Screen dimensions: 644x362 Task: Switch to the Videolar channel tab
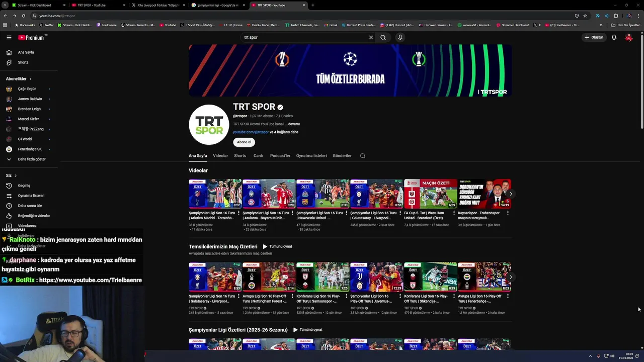tap(220, 156)
